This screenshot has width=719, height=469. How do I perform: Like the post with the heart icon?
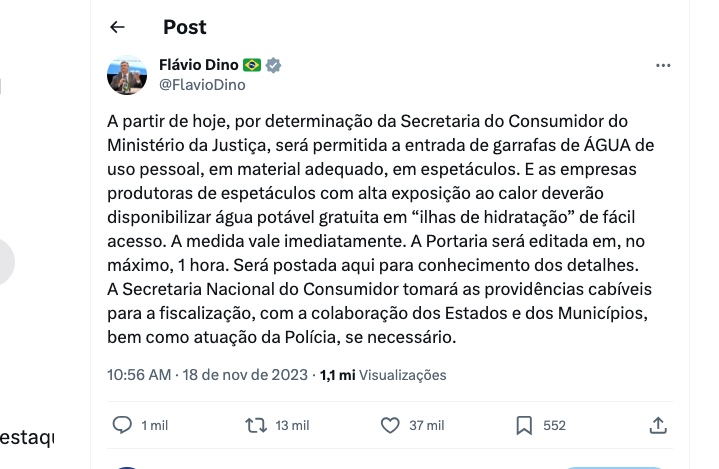point(391,425)
